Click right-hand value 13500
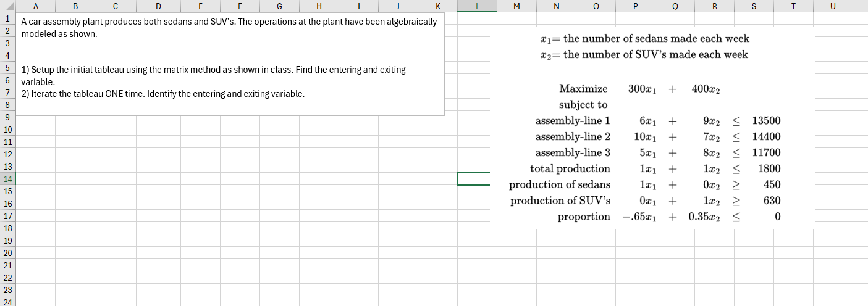The image size is (868, 306). coord(766,121)
